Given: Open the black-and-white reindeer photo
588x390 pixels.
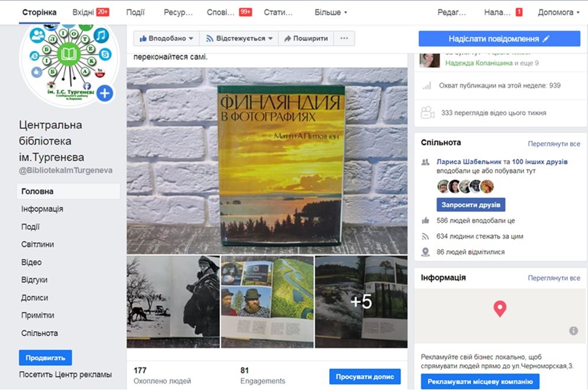Looking at the screenshot, I should 173,302.
